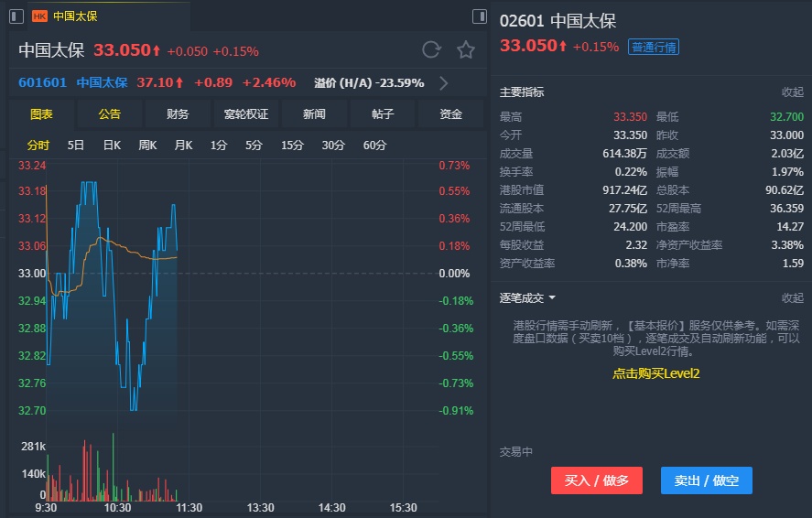Select the 60分 chart interval
Screen dimensions: 812x518
(x=374, y=145)
